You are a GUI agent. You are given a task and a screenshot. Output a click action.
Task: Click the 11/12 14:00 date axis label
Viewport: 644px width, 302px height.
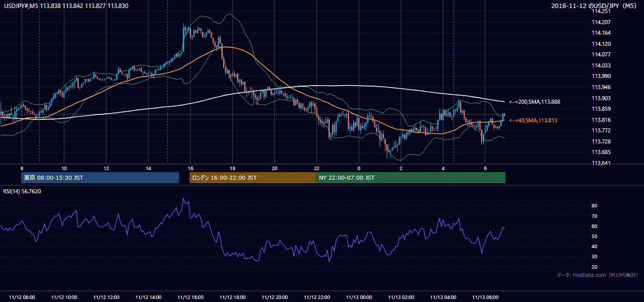(x=149, y=297)
